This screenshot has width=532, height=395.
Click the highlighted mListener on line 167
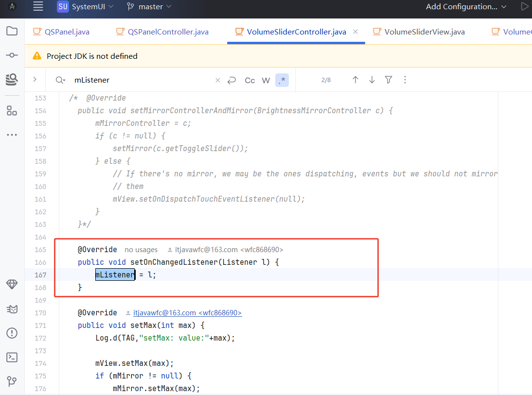click(115, 275)
